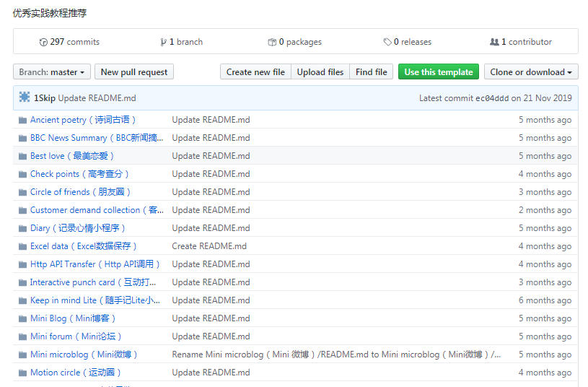Click folder icon beside Keep in mind Lite
This screenshot has height=387, width=588.
23,300
